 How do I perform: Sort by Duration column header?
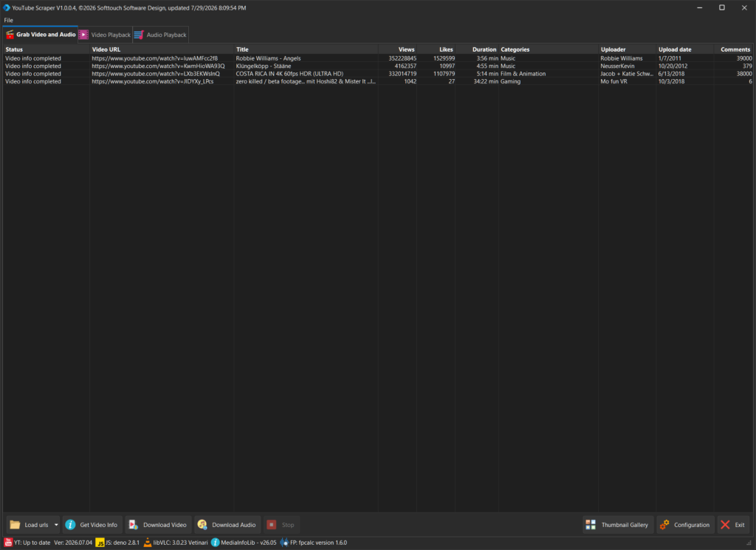pos(478,49)
